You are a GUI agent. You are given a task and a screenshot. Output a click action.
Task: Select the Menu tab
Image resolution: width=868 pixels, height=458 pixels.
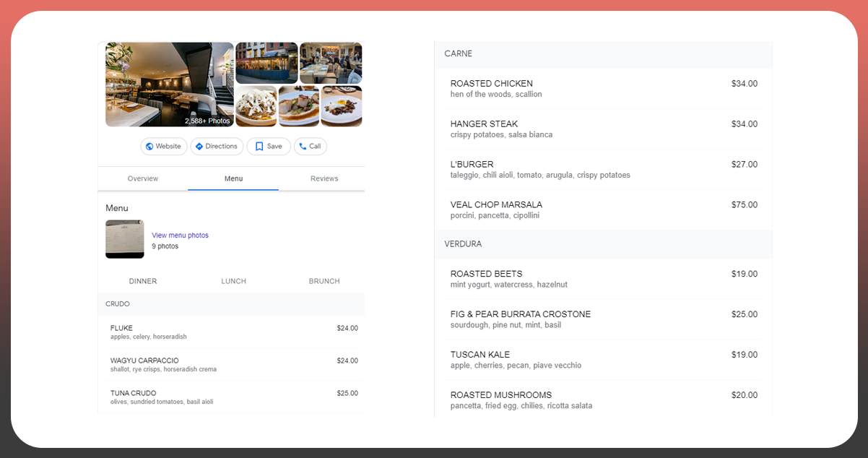(x=233, y=178)
